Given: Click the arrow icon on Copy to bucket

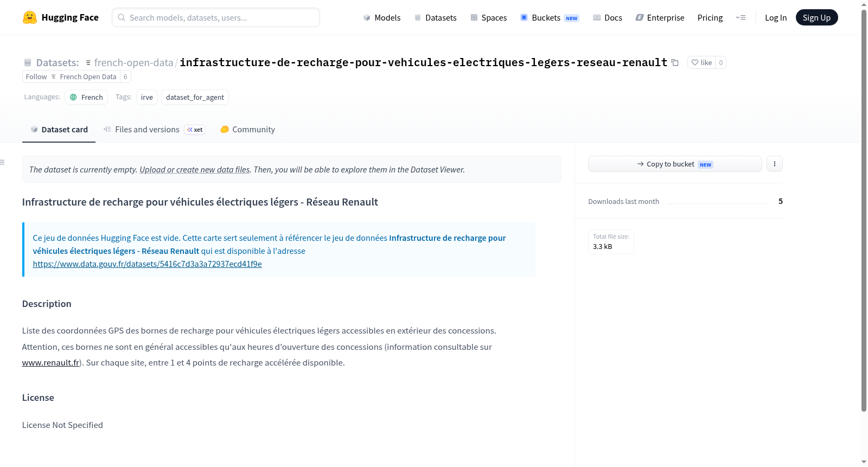Looking at the screenshot, I should coord(641,164).
